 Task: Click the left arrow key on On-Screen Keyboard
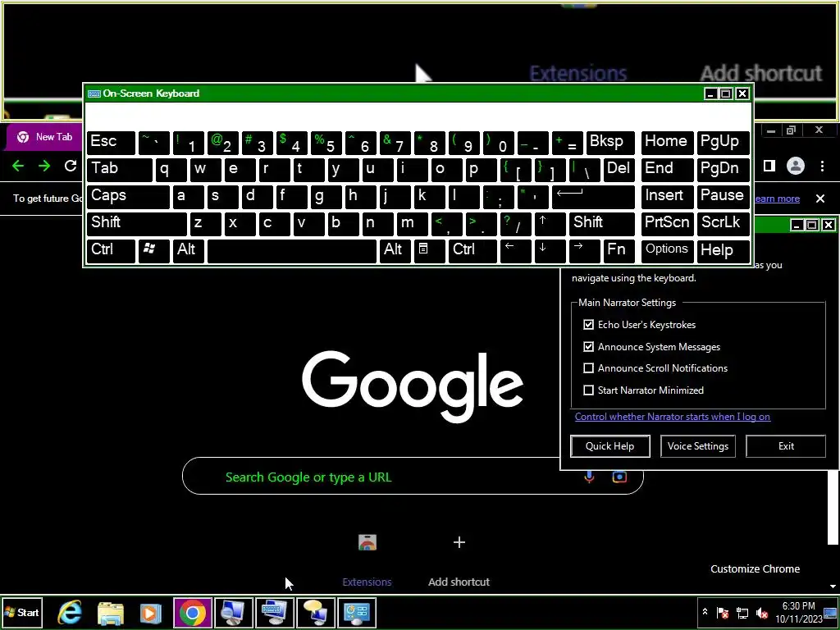(515, 251)
